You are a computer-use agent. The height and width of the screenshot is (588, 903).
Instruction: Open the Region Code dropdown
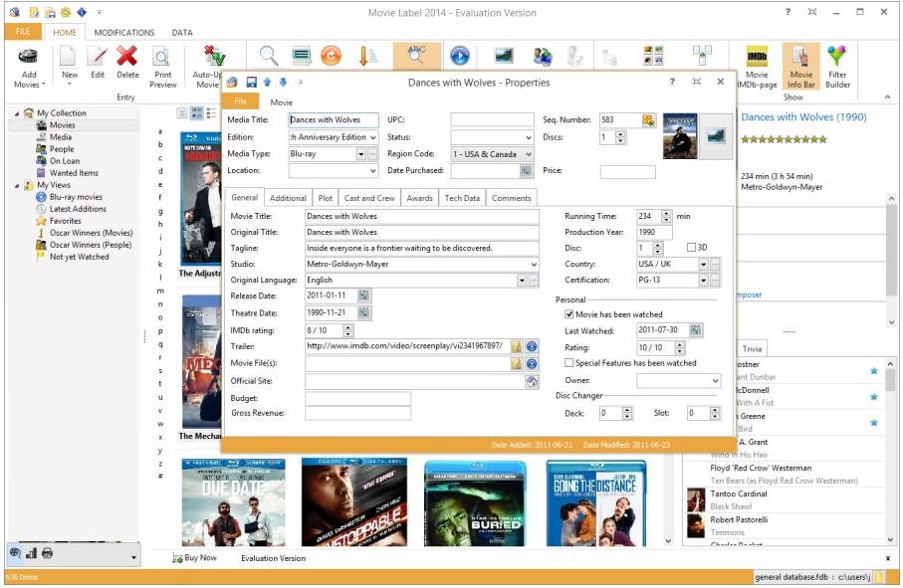tap(528, 154)
